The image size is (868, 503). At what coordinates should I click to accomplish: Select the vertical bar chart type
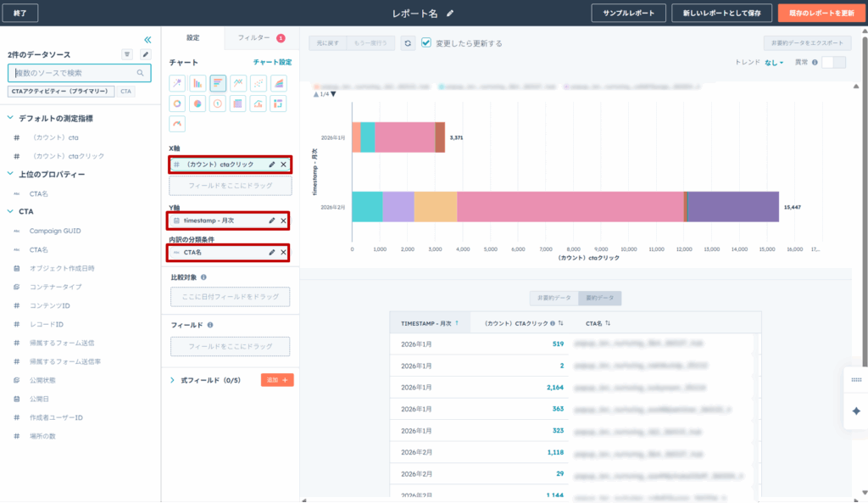point(198,83)
